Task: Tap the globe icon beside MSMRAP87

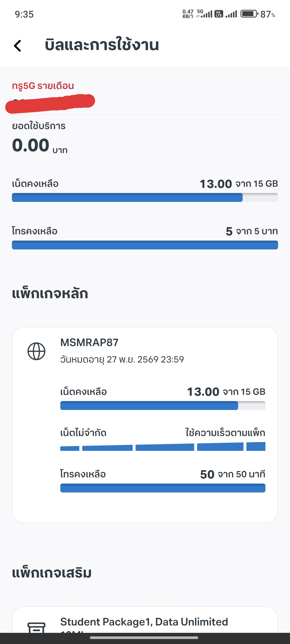Action: 36,351
